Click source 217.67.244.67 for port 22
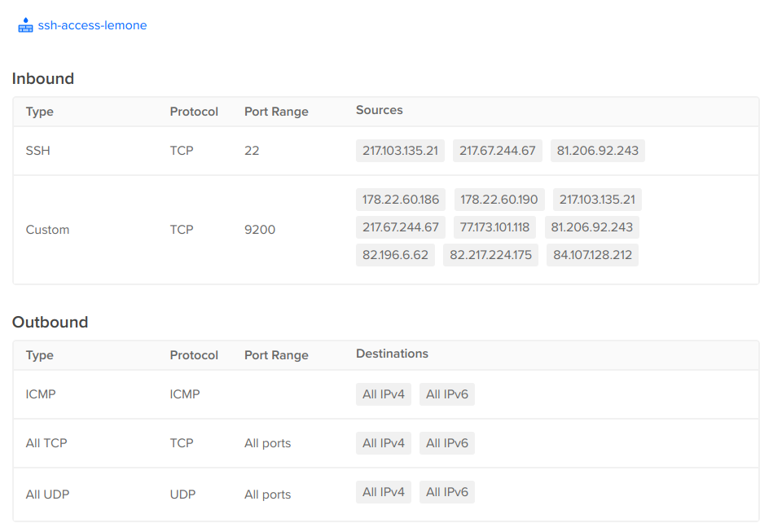 [497, 150]
